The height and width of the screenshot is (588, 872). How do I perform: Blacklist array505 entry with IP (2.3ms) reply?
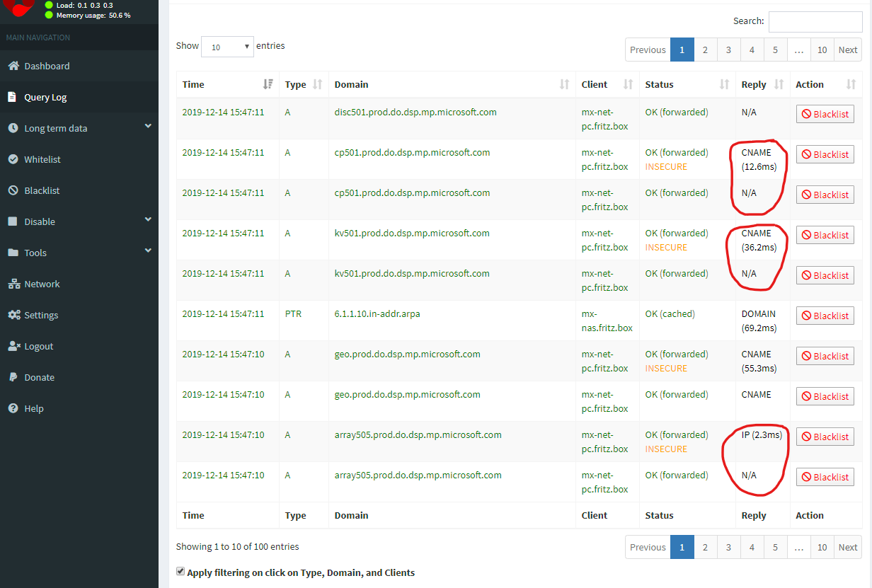click(x=825, y=437)
